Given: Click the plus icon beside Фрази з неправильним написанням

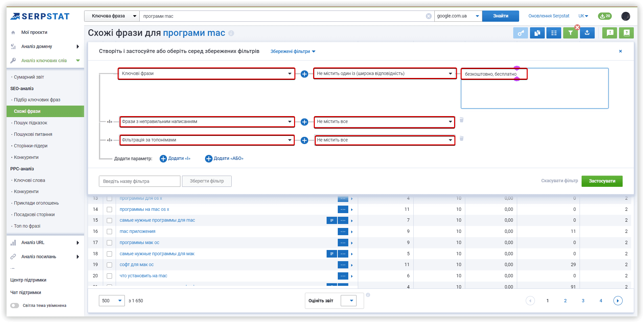Looking at the screenshot, I should pyautogui.click(x=304, y=122).
